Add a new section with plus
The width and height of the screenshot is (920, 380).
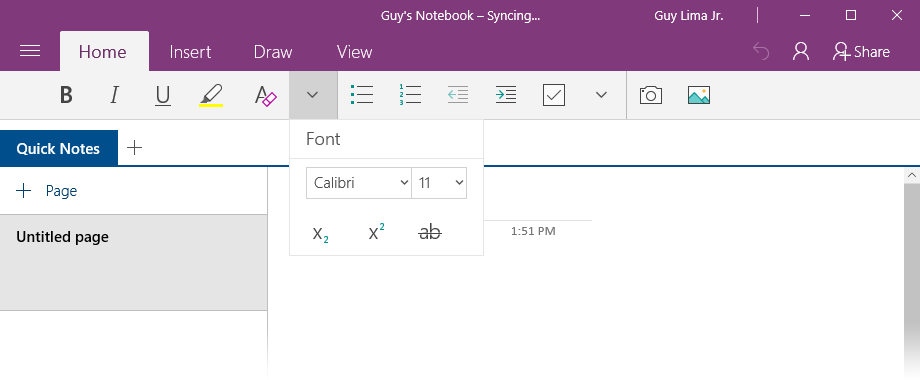coord(134,148)
